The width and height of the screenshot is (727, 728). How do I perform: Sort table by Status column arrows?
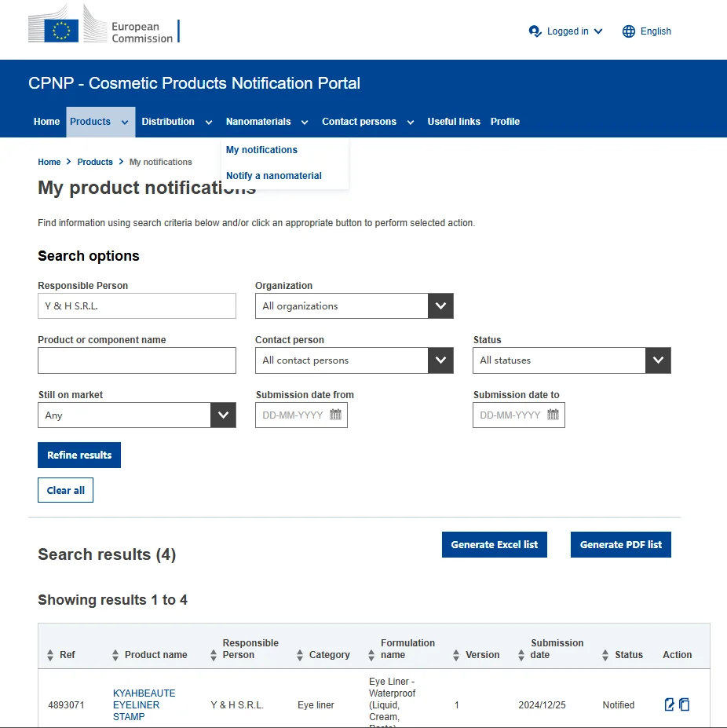tap(605, 655)
